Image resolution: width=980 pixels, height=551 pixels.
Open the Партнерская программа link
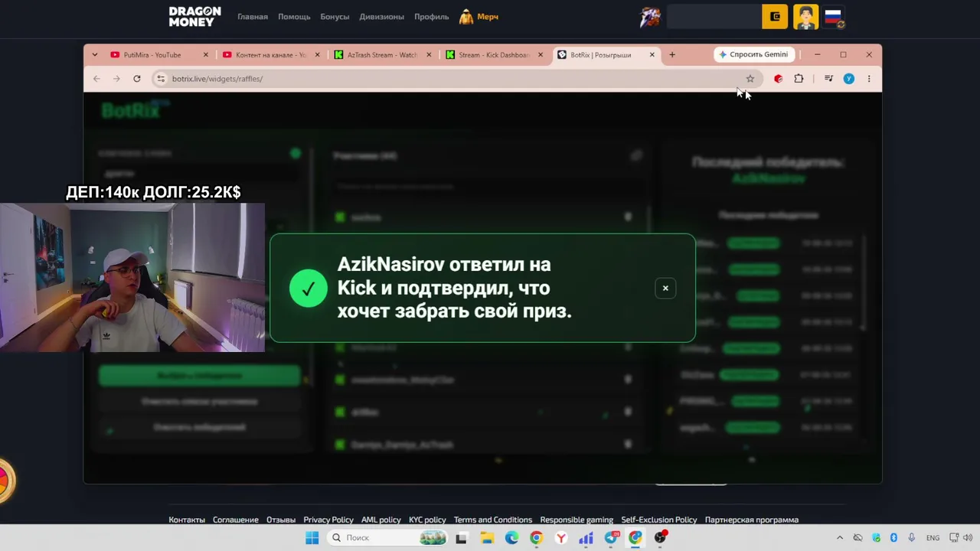[x=752, y=520]
